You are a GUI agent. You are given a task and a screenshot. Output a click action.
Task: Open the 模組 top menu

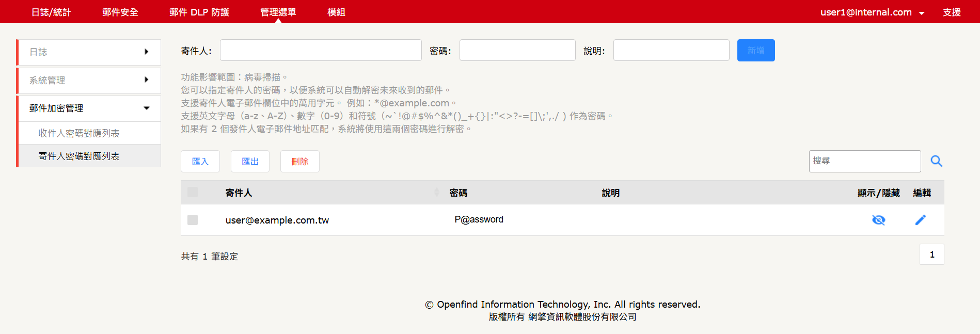pos(336,12)
